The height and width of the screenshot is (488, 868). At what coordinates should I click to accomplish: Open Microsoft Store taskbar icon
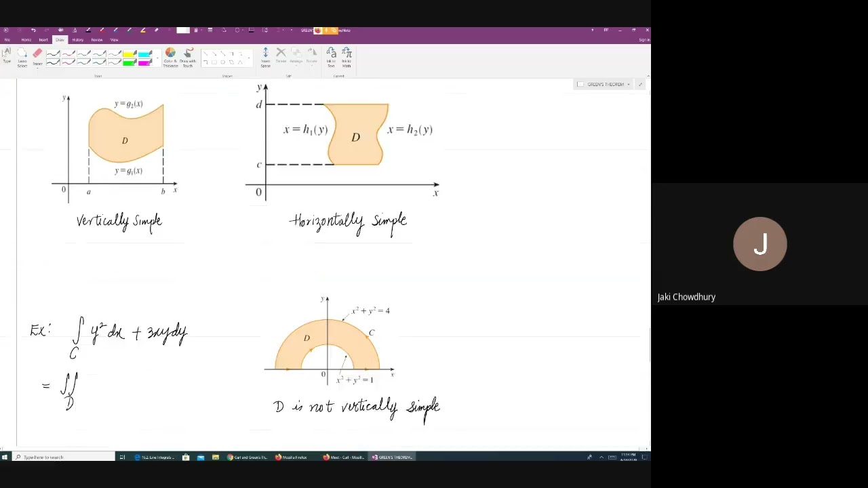click(x=186, y=457)
